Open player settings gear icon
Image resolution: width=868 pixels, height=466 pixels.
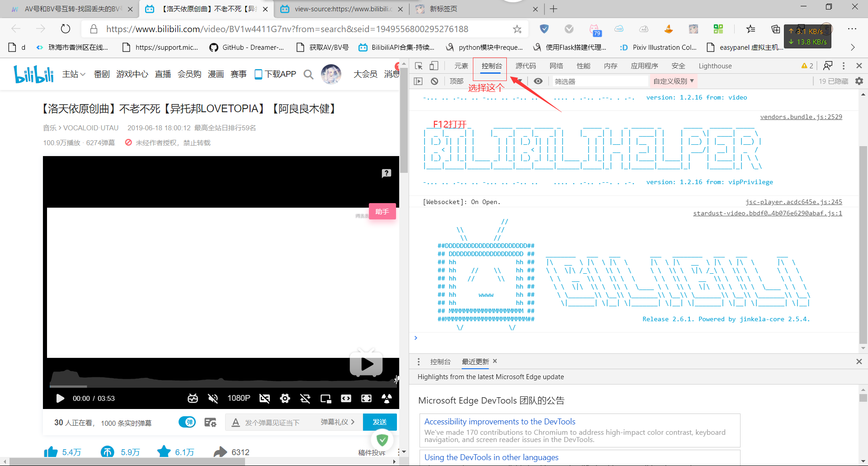(285, 399)
